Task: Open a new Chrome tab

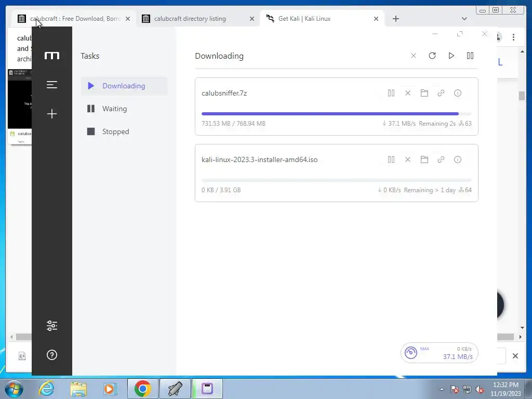Action: [x=395, y=19]
